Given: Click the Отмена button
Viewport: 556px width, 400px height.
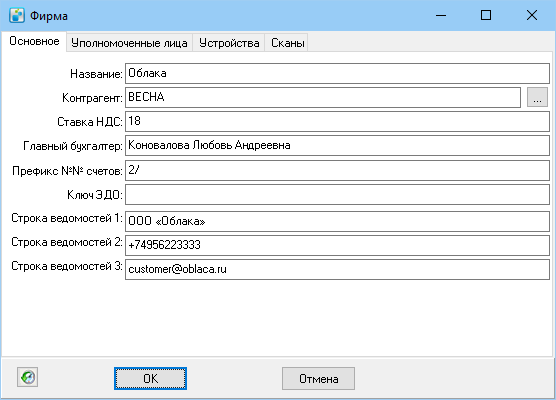Looking at the screenshot, I should 318,378.
